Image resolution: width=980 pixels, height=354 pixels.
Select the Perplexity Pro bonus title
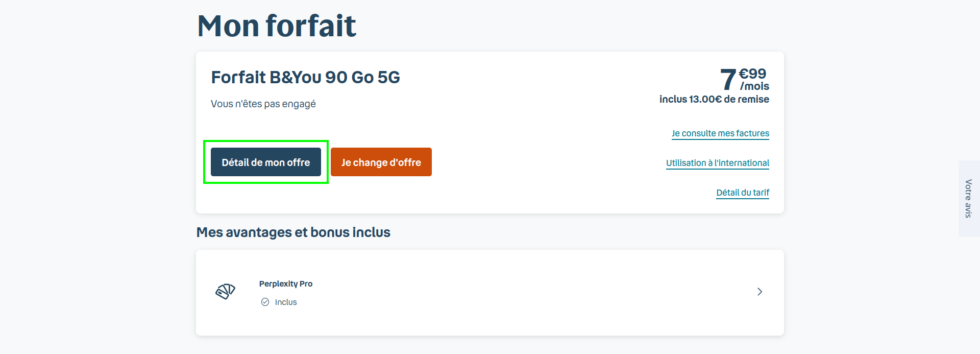pos(285,284)
